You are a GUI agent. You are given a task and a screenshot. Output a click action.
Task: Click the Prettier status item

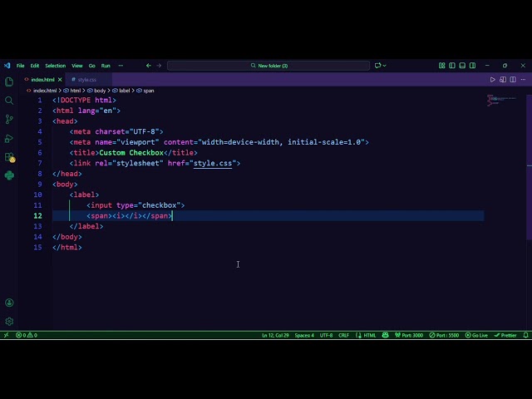point(505,335)
